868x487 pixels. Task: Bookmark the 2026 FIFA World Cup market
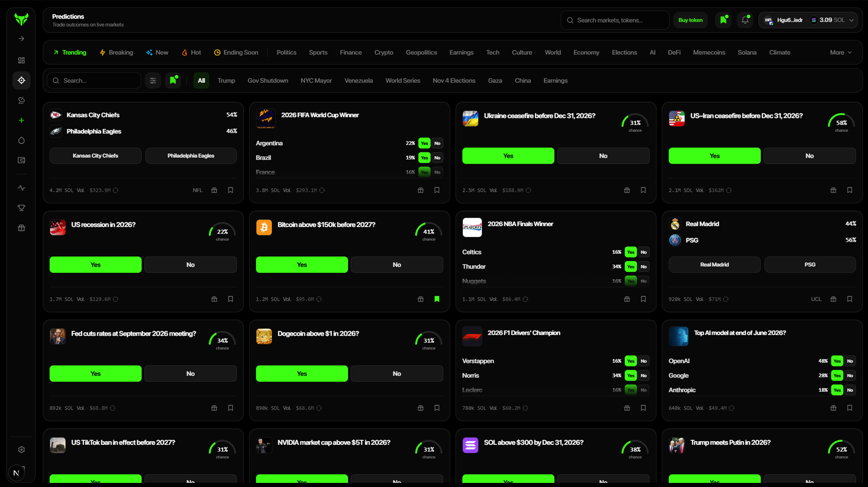pos(437,190)
